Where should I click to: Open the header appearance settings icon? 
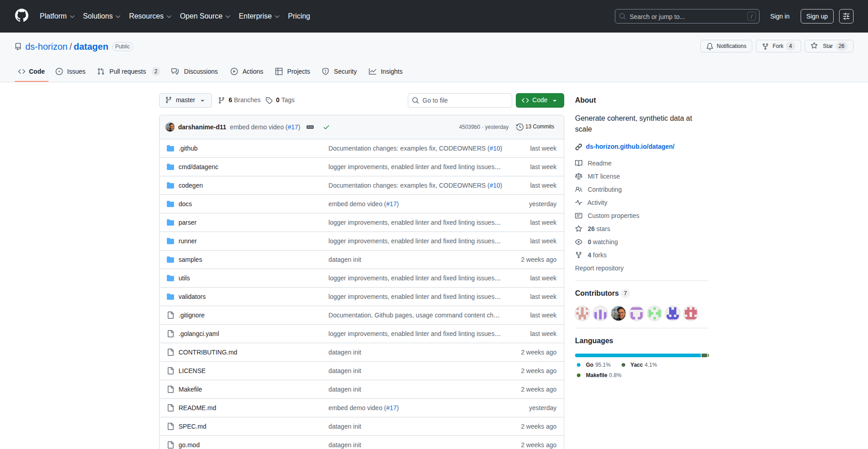(x=846, y=16)
